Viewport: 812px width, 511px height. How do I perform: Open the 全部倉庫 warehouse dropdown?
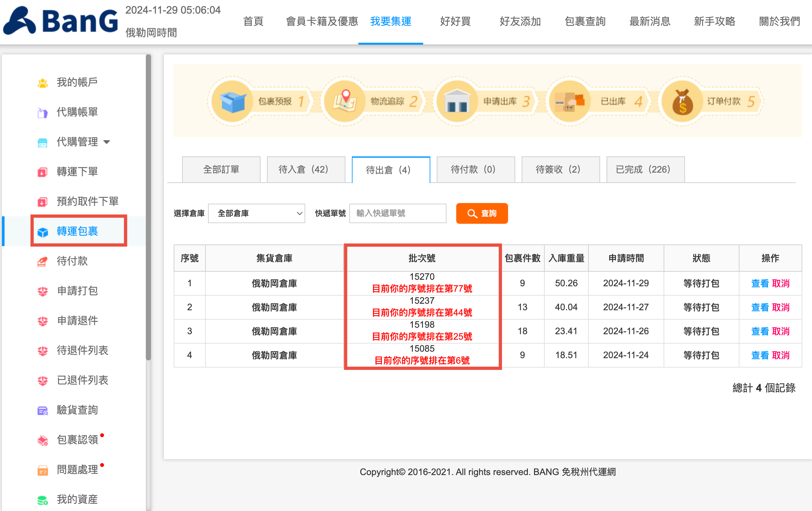(x=256, y=213)
